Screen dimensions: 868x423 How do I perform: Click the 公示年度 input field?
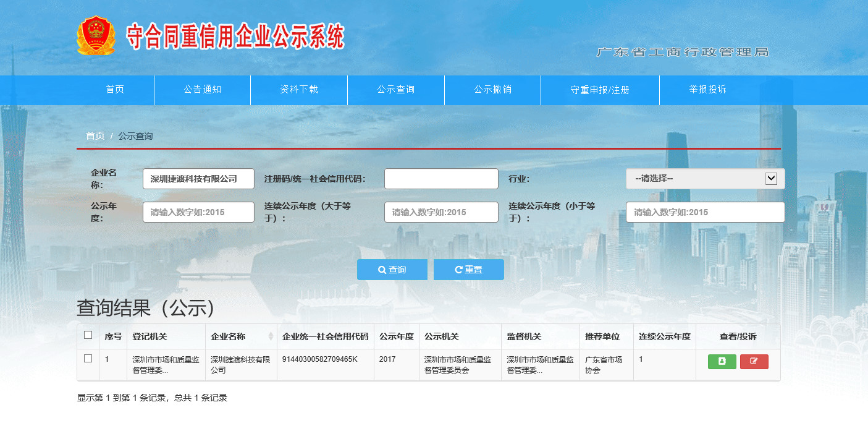198,212
